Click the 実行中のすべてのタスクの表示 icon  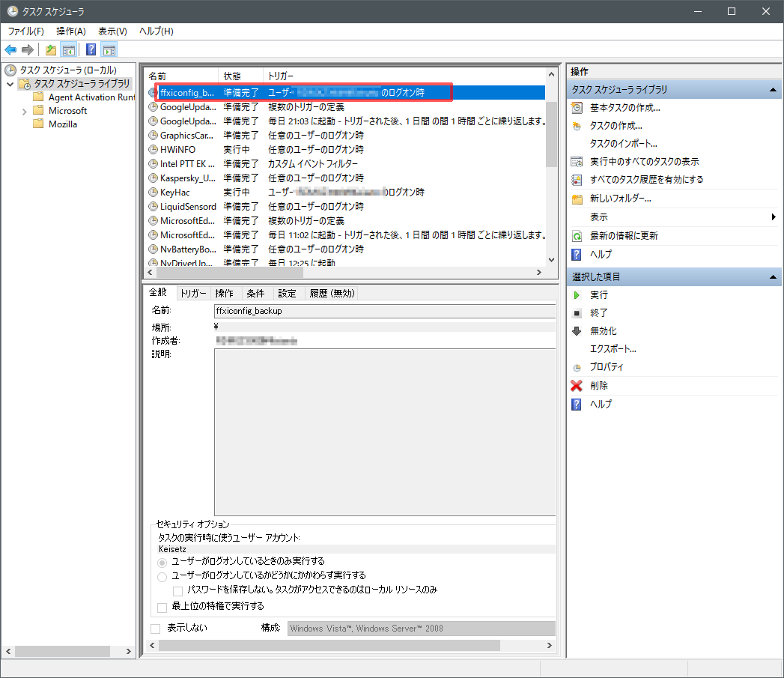(x=577, y=162)
